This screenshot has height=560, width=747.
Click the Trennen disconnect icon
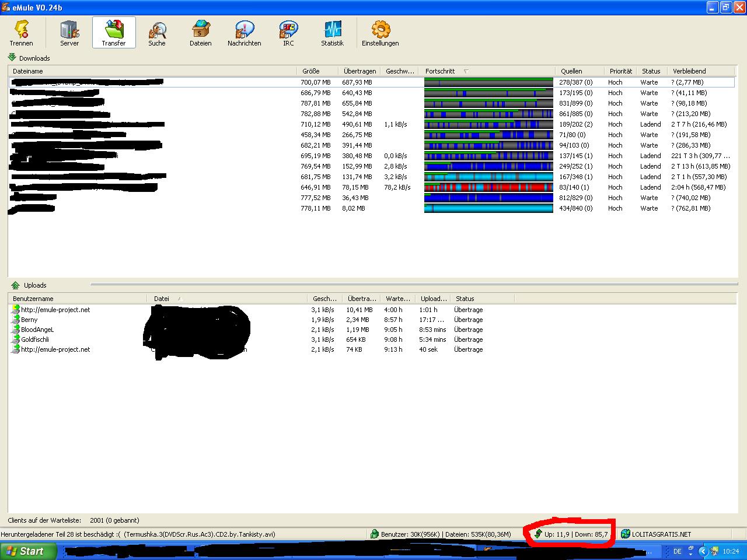pyautogui.click(x=21, y=33)
